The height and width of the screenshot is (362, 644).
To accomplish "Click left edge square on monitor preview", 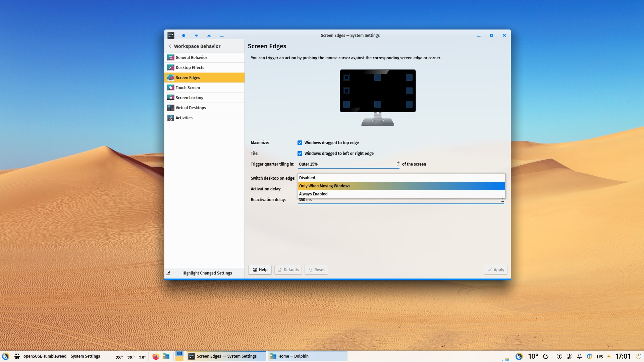I will (x=346, y=91).
